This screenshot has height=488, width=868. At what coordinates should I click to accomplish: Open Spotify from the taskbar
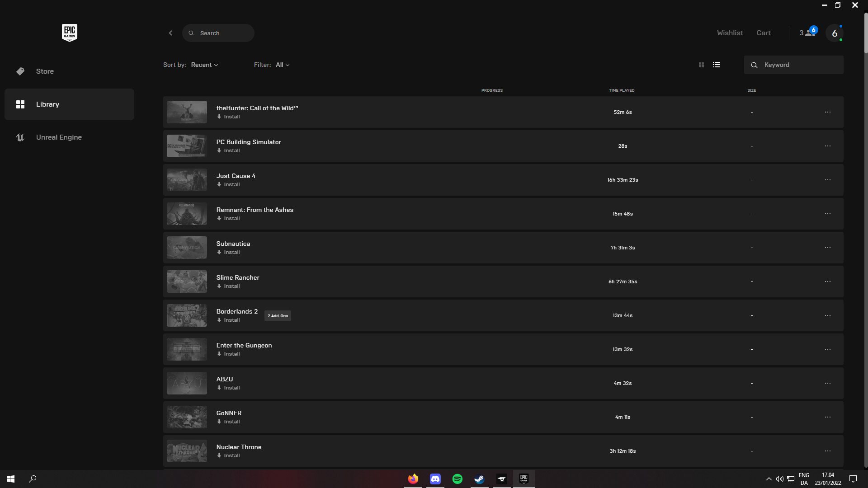457,479
